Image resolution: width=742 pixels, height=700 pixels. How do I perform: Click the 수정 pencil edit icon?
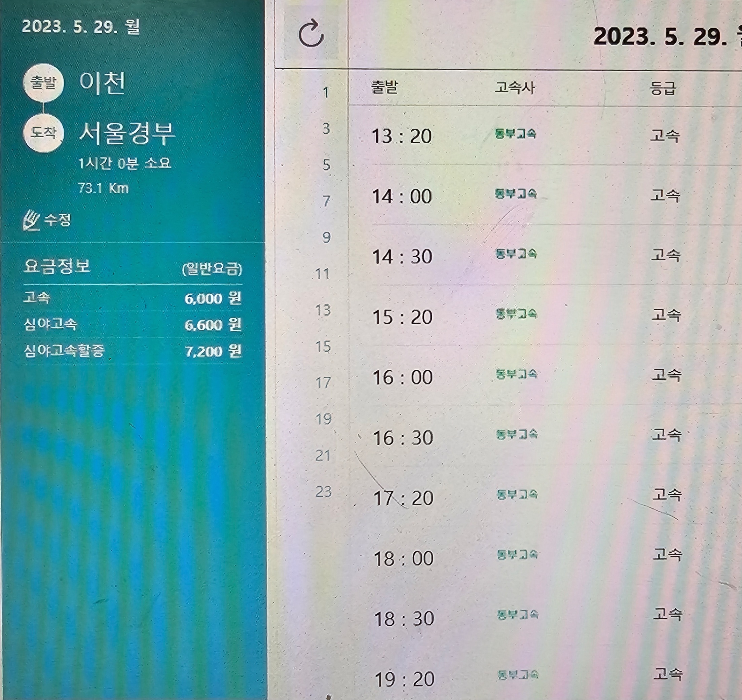31,221
